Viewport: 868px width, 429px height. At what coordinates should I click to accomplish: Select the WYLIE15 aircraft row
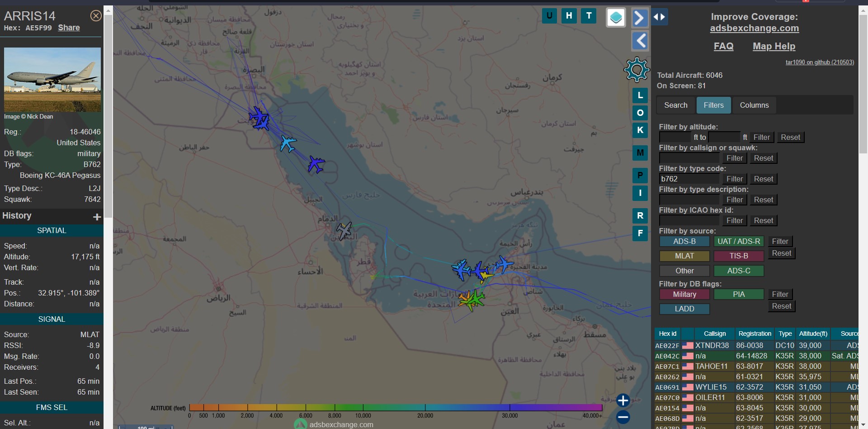(756, 387)
